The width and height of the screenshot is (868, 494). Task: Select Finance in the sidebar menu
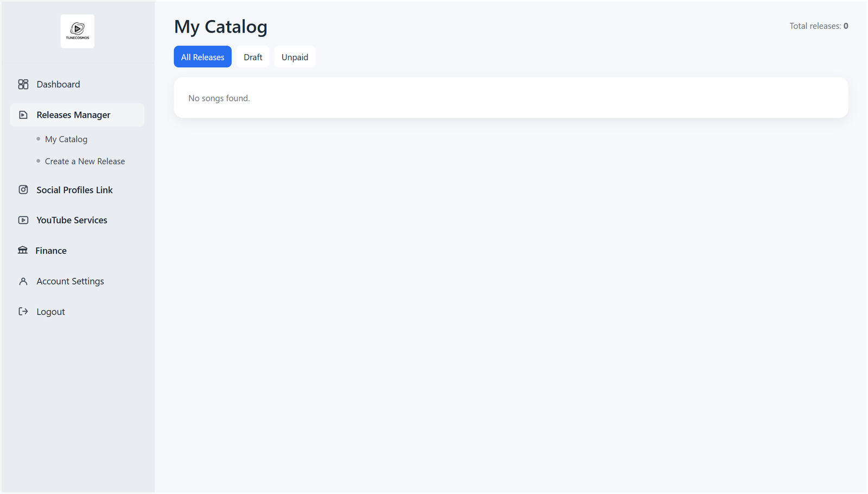pyautogui.click(x=50, y=250)
